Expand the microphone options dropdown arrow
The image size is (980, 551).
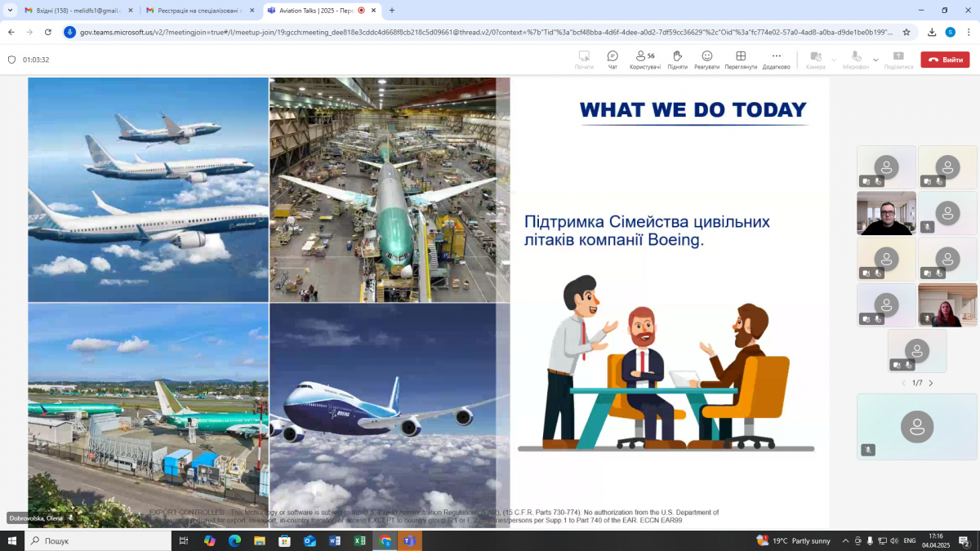(x=875, y=60)
